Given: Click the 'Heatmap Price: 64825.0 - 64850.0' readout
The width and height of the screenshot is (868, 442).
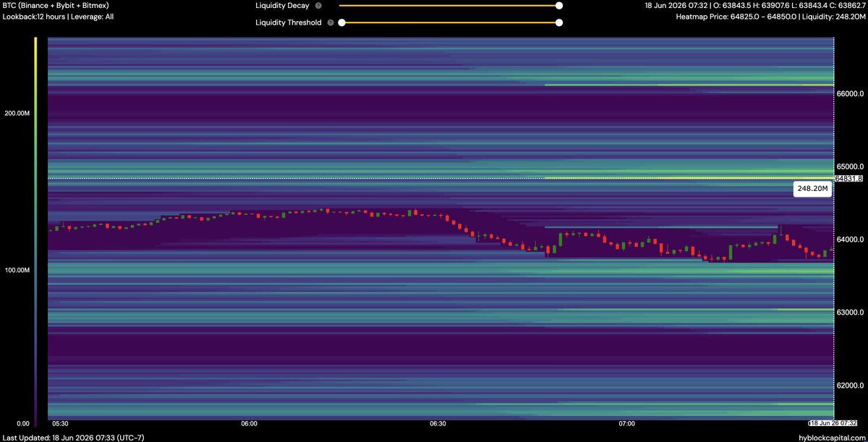Looking at the screenshot, I should 736,16.
